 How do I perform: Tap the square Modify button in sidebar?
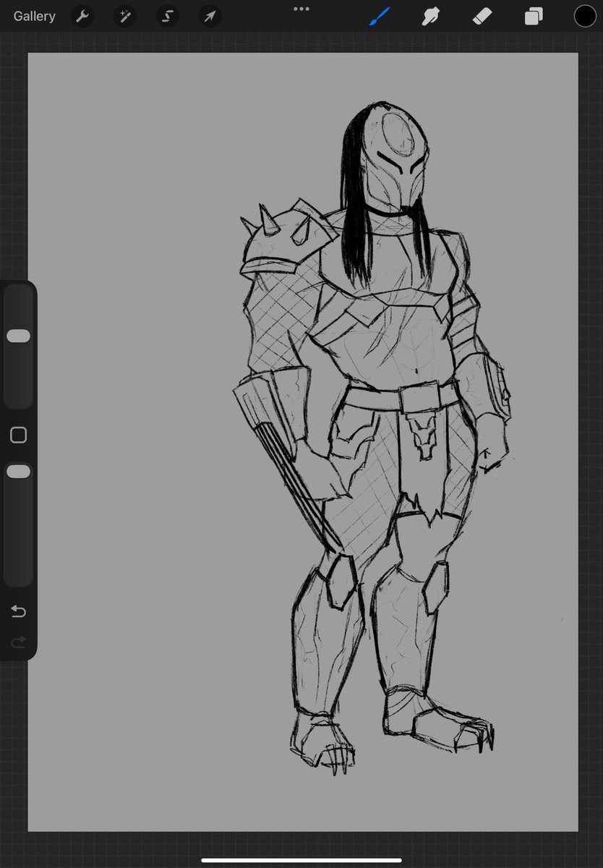coord(18,435)
